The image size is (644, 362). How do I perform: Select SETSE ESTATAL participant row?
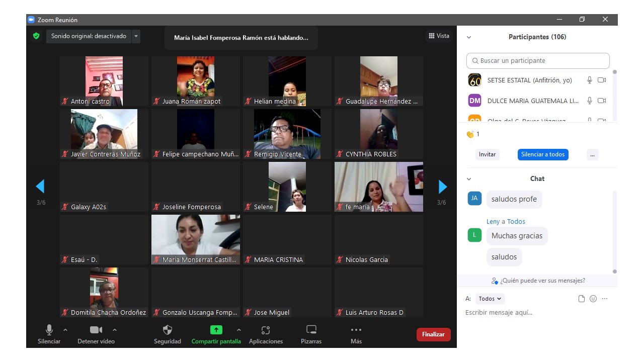point(537,80)
